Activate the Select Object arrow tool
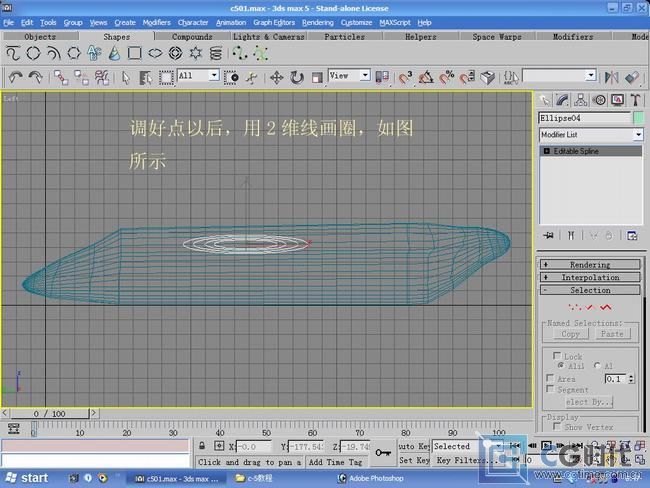This screenshot has height=488, width=650. coord(126,78)
